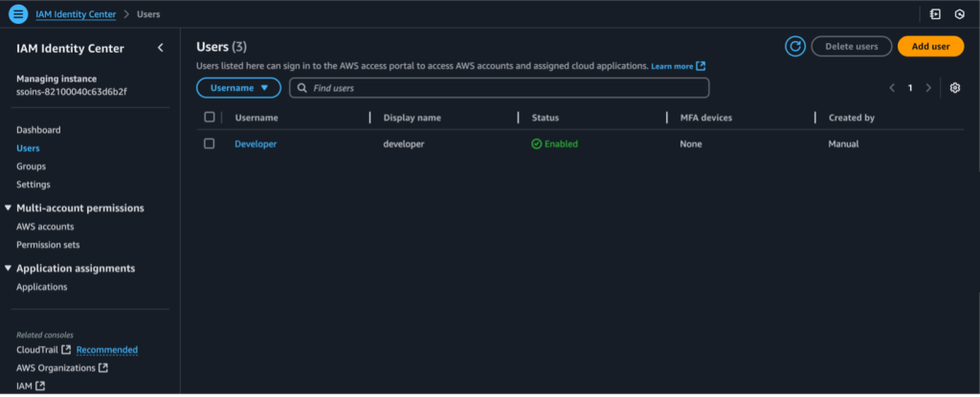Click the CloudTrail external link icon
This screenshot has width=980, height=397.
(x=66, y=349)
